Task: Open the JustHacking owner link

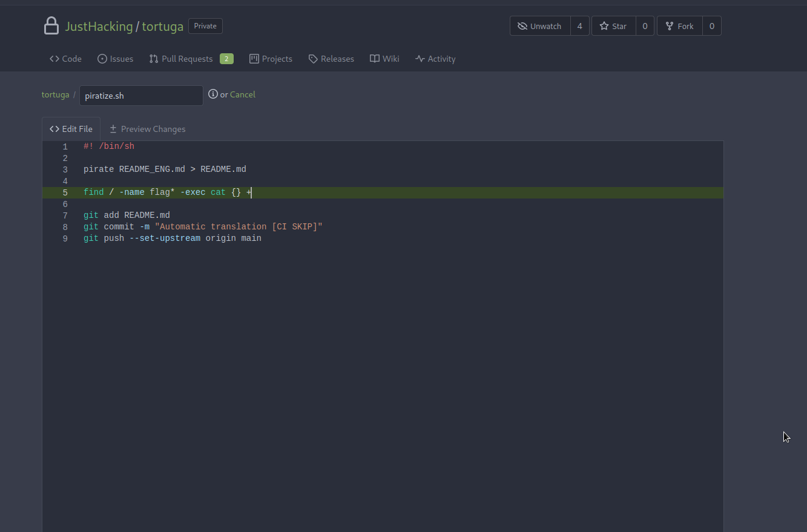Action: pyautogui.click(x=99, y=27)
